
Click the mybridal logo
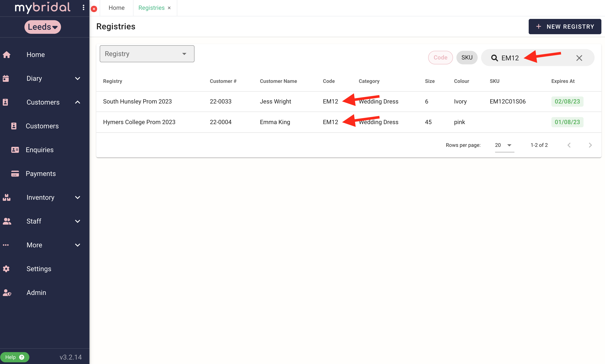[x=43, y=7]
